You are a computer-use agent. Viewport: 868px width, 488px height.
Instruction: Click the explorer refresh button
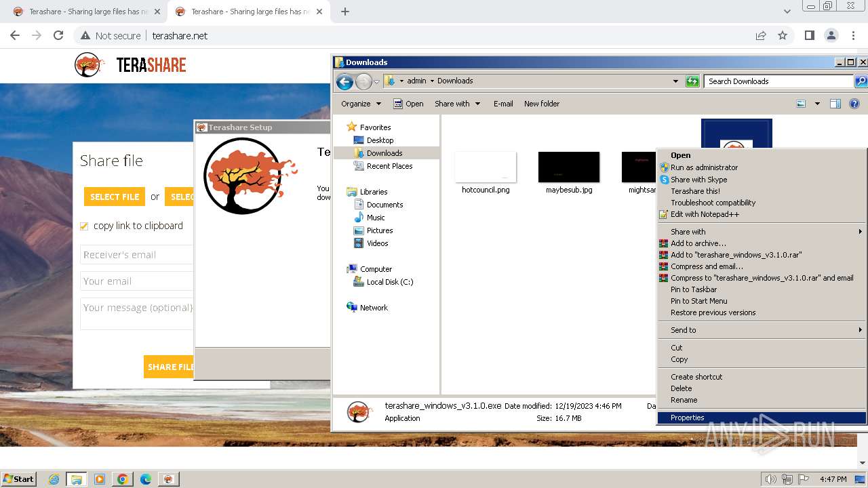click(692, 81)
